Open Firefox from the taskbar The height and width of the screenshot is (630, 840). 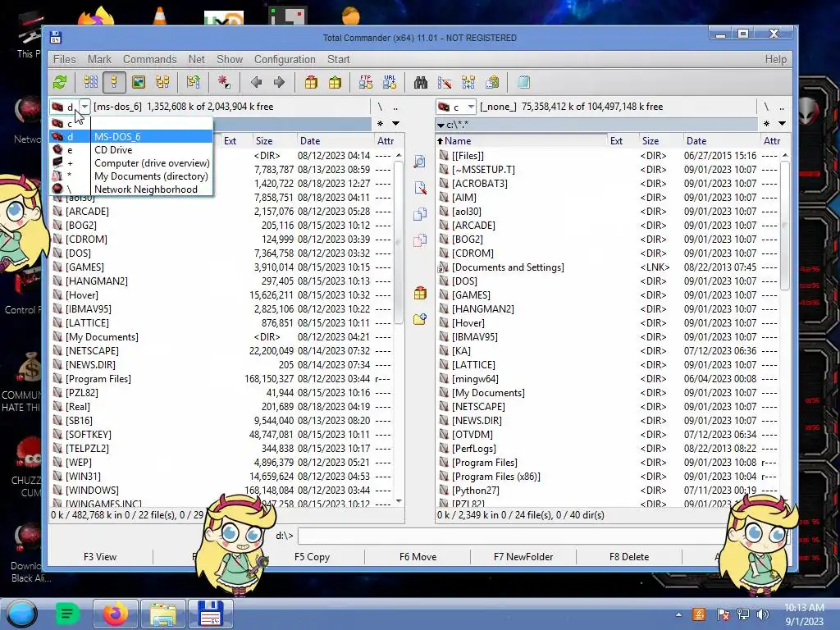(x=116, y=614)
